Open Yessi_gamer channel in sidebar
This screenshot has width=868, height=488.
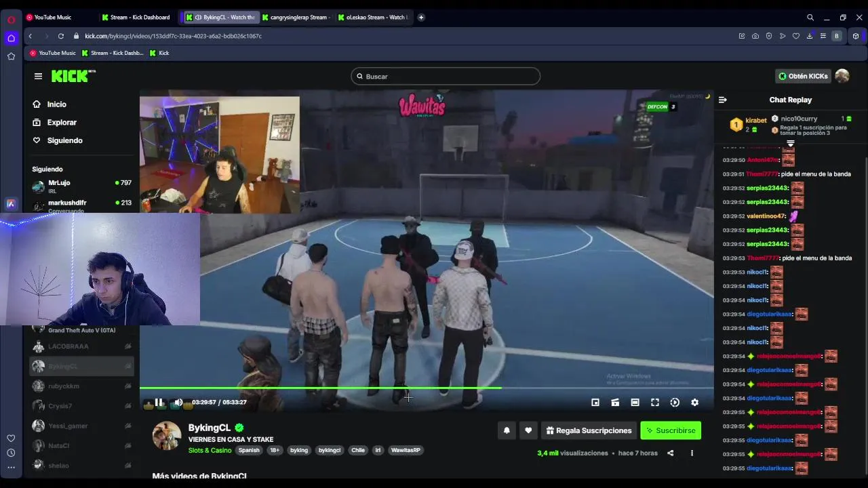tap(81, 426)
